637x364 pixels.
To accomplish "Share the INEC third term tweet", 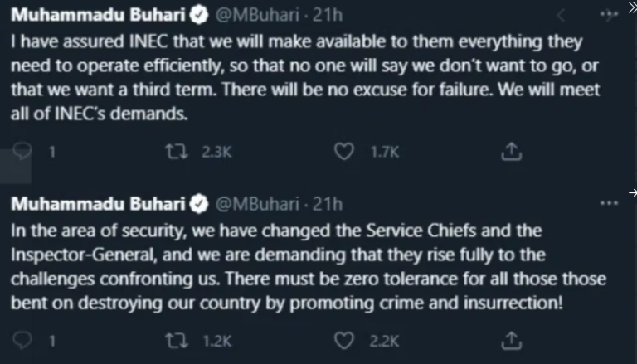I will click(511, 152).
